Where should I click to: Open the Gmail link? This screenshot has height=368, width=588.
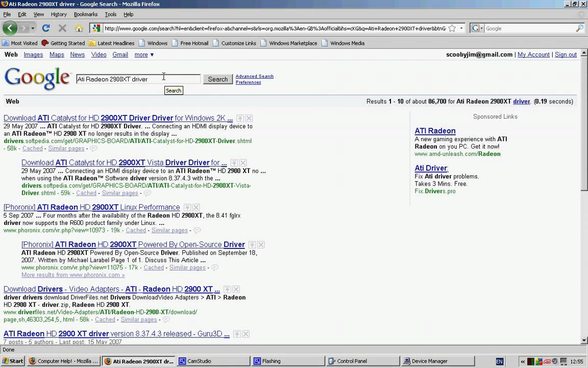pos(120,55)
